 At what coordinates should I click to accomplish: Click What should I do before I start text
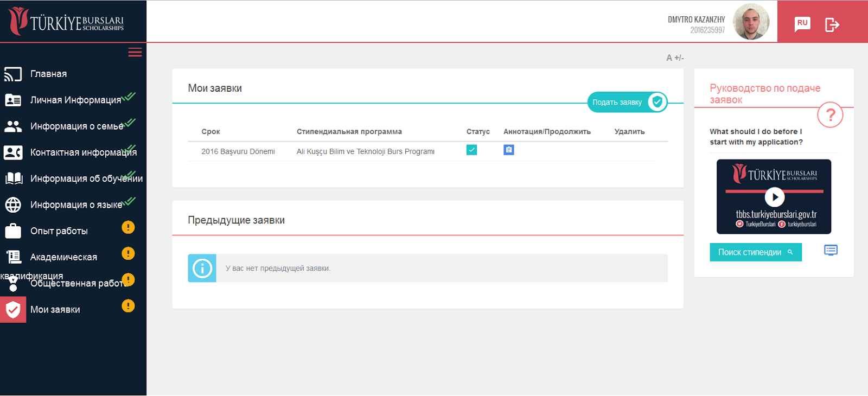pos(756,137)
